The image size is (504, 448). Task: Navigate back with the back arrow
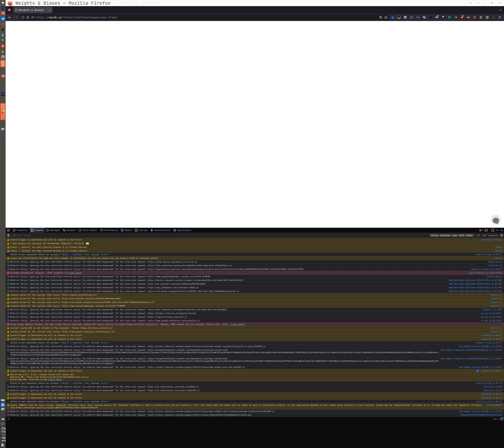click(10, 17)
